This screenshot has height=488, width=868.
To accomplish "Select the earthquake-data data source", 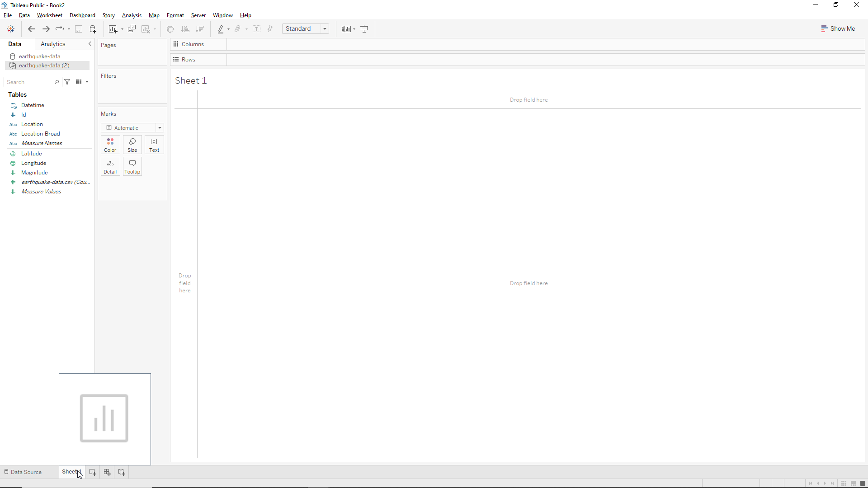I will [x=40, y=56].
